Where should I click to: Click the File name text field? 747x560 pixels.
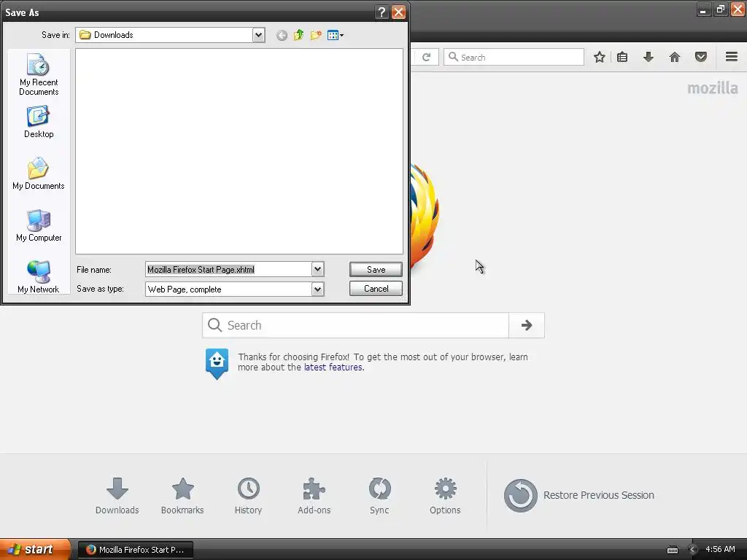click(228, 270)
